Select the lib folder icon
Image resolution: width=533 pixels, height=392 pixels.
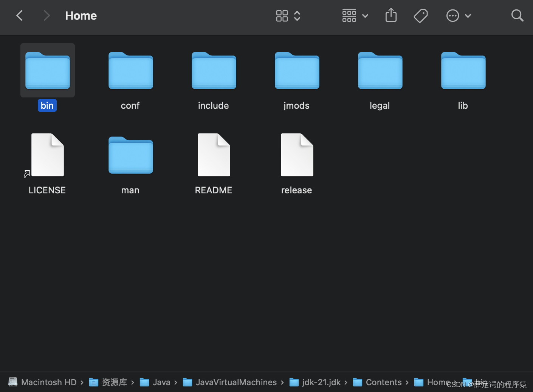pos(463,70)
